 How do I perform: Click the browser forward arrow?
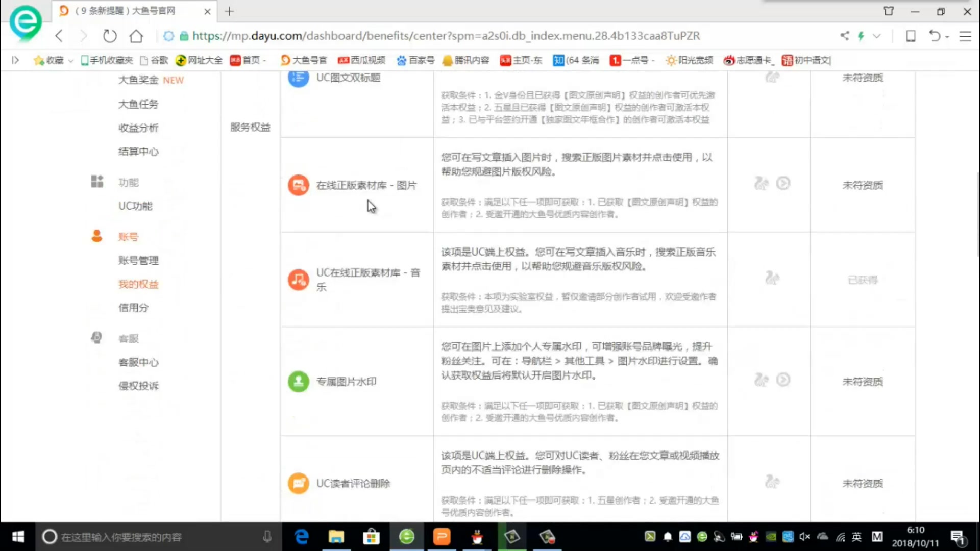(x=83, y=36)
